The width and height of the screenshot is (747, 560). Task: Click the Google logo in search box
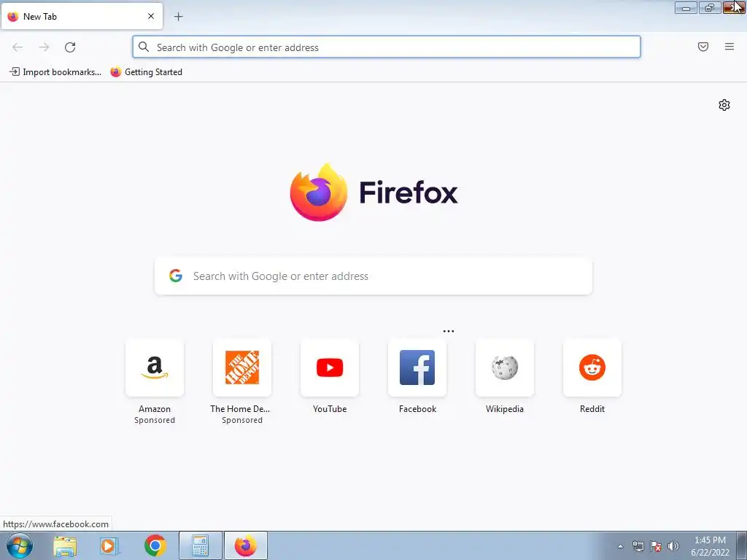pos(176,276)
